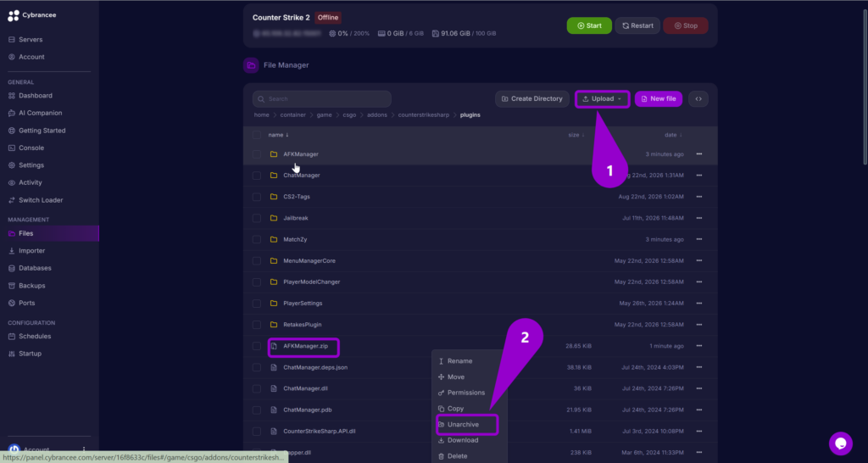The image size is (868, 463).
Task: Toggle the select-all checkbox in header
Action: (257, 135)
